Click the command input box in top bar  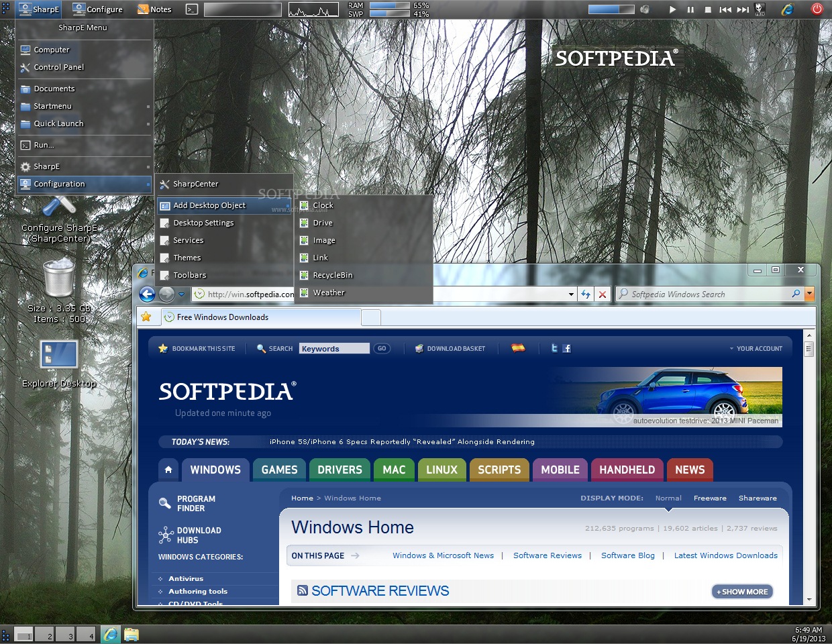coord(242,9)
